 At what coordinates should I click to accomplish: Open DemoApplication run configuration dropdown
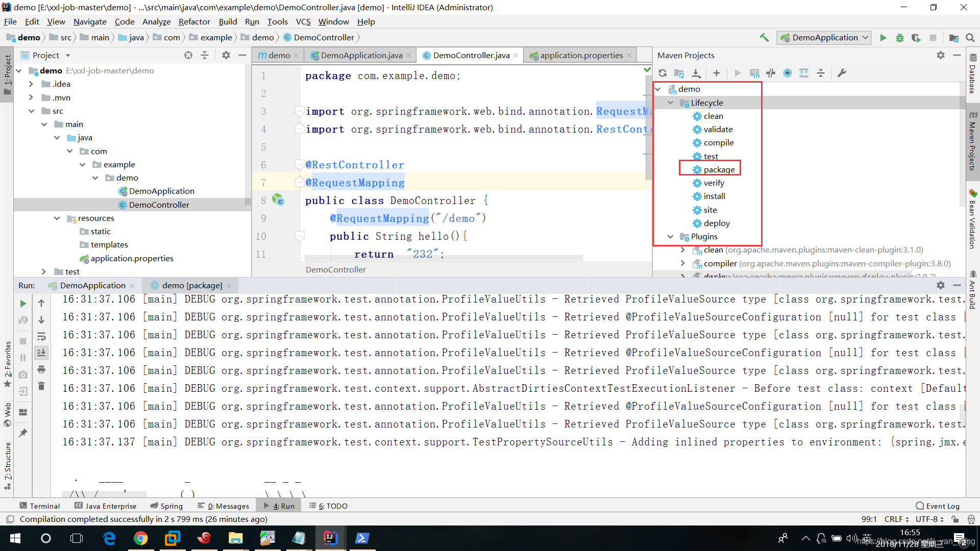pos(824,38)
